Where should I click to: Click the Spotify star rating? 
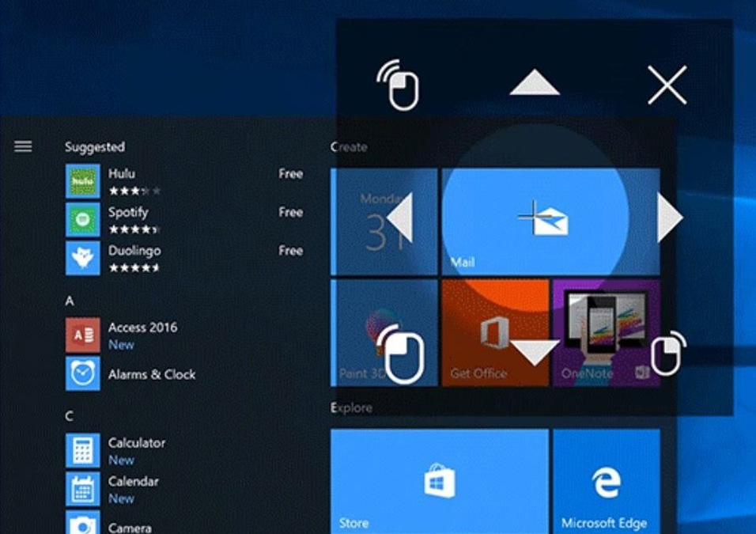(x=134, y=229)
